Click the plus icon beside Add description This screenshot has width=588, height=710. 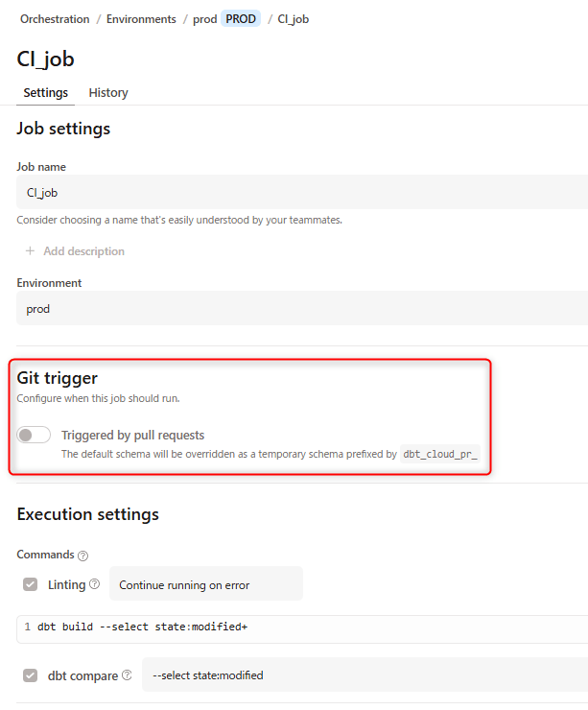(30, 251)
